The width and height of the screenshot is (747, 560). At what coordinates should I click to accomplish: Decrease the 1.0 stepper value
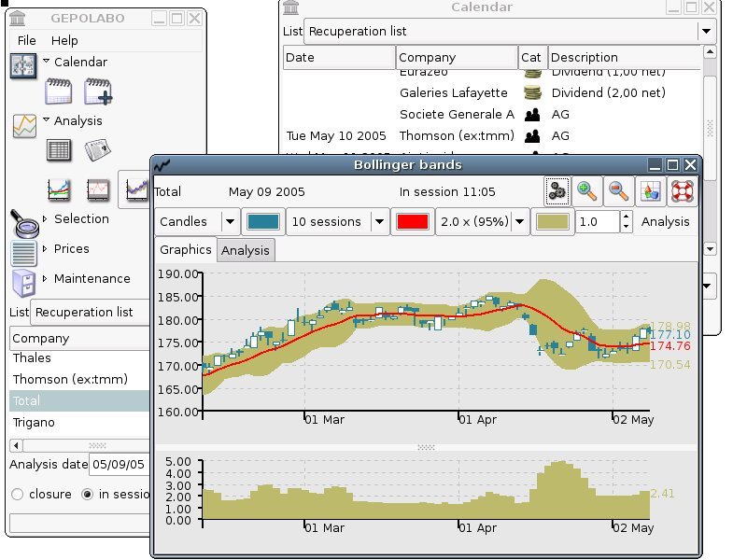click(x=626, y=227)
